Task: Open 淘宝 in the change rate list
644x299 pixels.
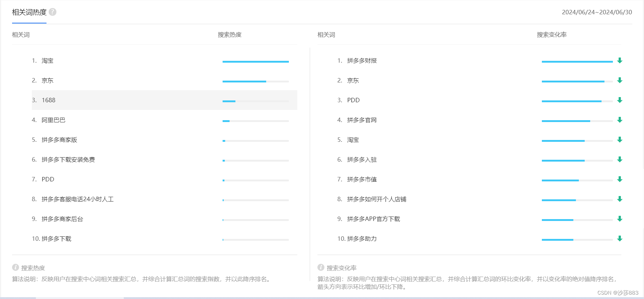Action: (x=353, y=140)
